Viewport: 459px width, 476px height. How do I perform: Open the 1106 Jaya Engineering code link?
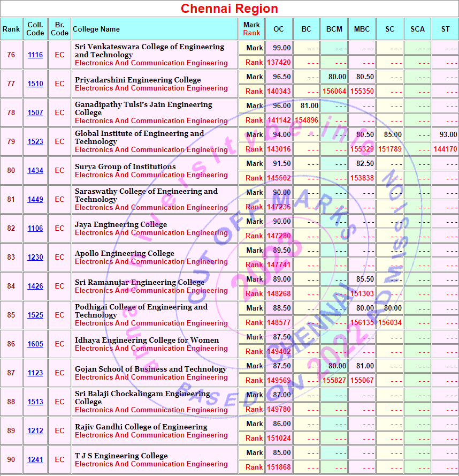click(35, 228)
